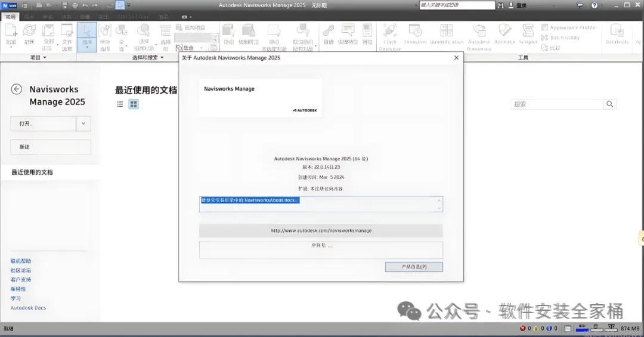Screen dimensions: 644x337
Task: Click the Open (打开) button
Action: point(43,123)
